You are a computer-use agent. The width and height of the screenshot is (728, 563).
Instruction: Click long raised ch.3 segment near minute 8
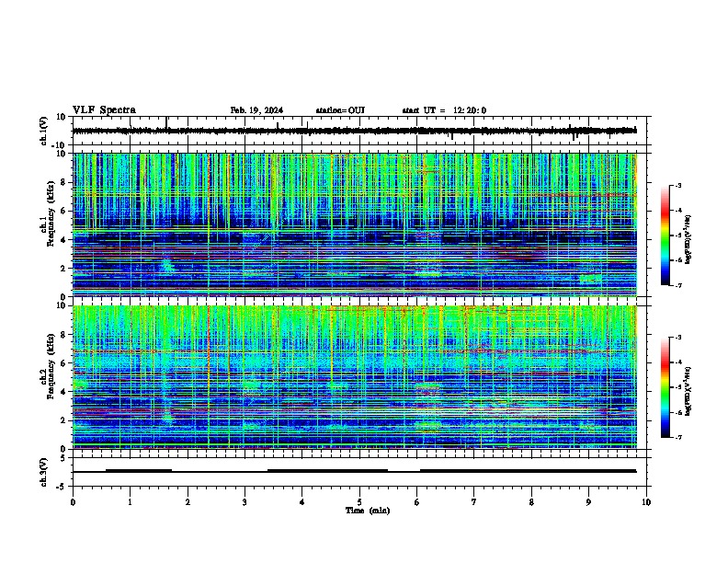coord(529,471)
